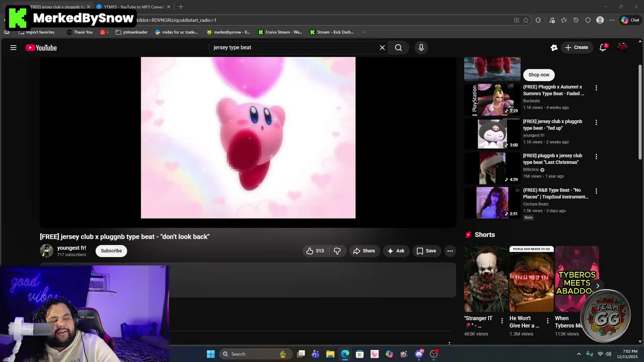Open browser essentials shield icon
Screen dimensions: 644x362
588,20
